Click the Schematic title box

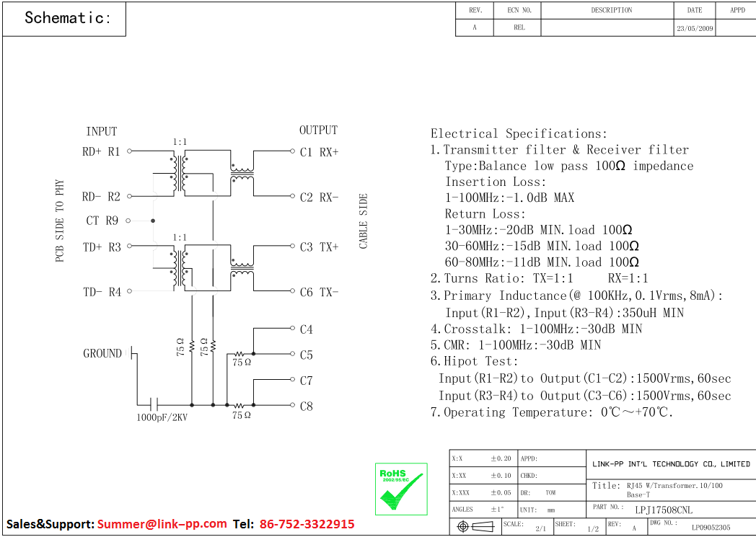pos(64,19)
